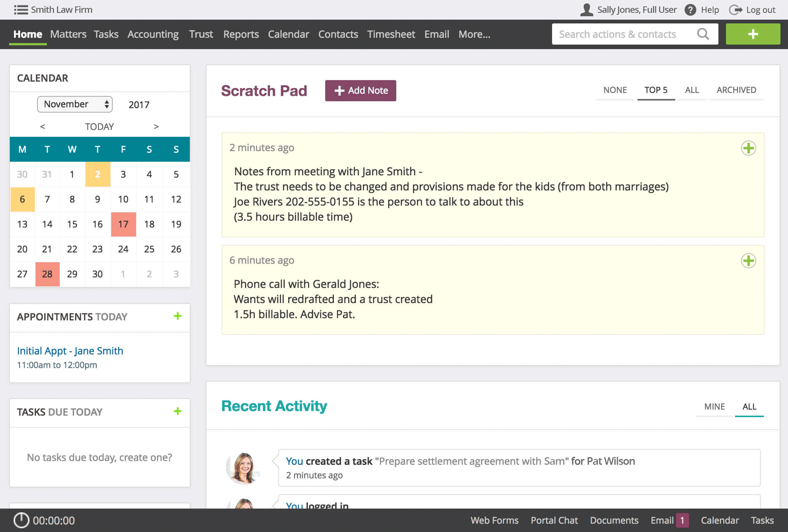Click the Log out arrow icon
This screenshot has width=788, height=532.
[735, 10]
